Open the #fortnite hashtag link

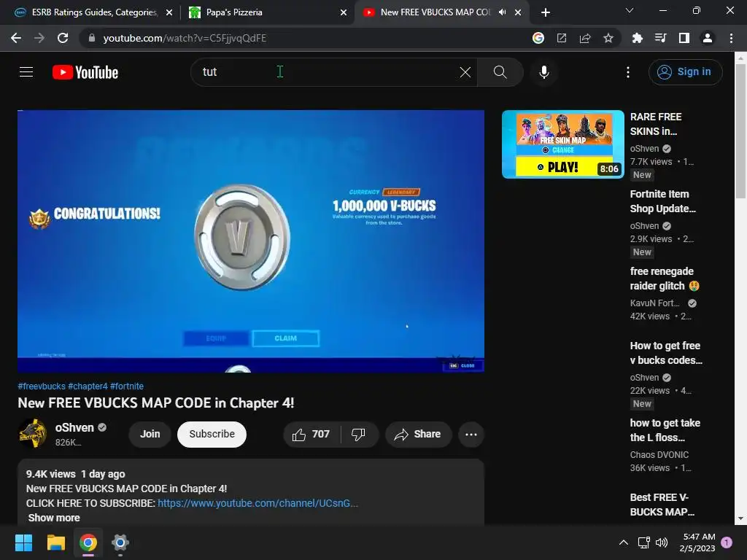(127, 386)
